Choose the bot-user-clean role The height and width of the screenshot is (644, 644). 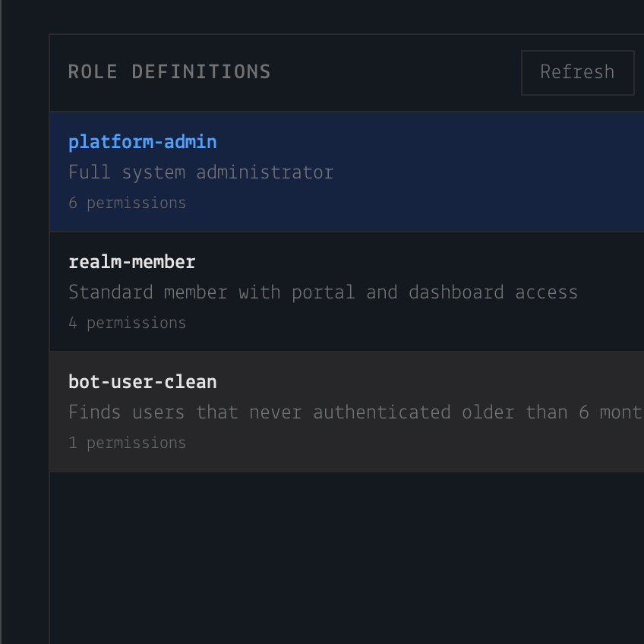click(346, 412)
